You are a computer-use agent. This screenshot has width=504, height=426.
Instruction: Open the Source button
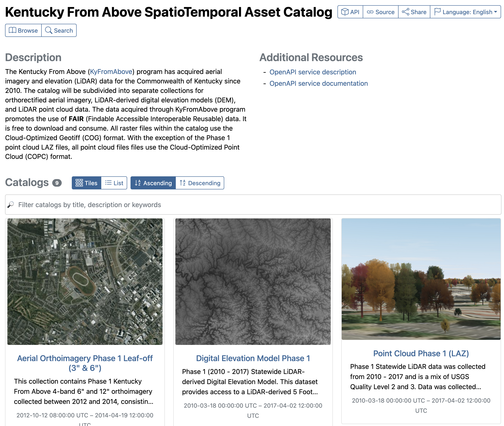(381, 12)
